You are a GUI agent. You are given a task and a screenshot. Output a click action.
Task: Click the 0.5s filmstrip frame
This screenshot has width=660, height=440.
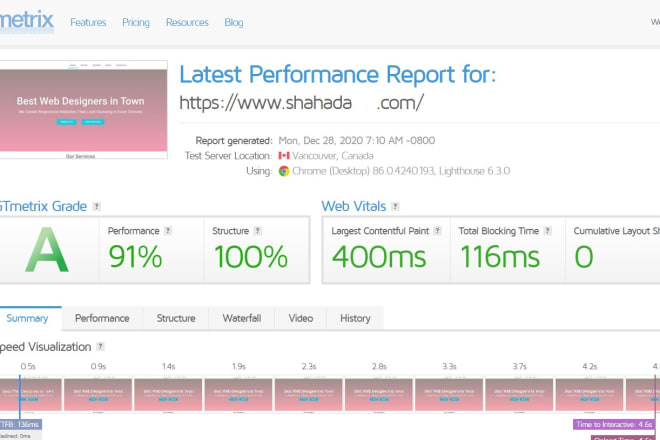30,395
